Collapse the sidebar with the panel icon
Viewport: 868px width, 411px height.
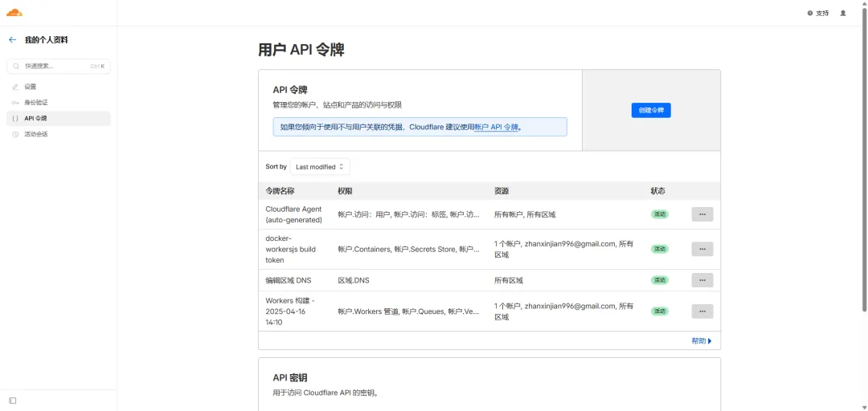[12, 401]
